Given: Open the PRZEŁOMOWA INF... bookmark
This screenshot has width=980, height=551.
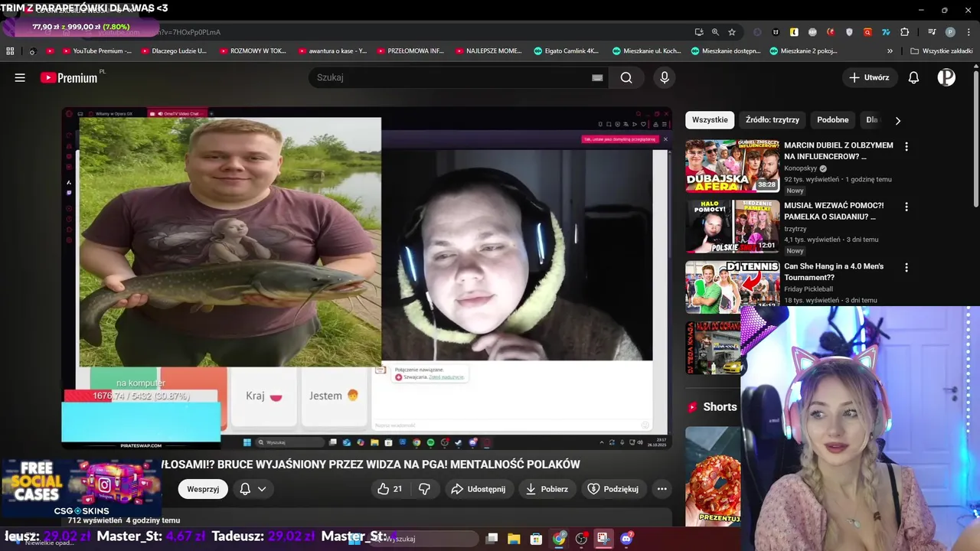Looking at the screenshot, I should click(x=409, y=51).
